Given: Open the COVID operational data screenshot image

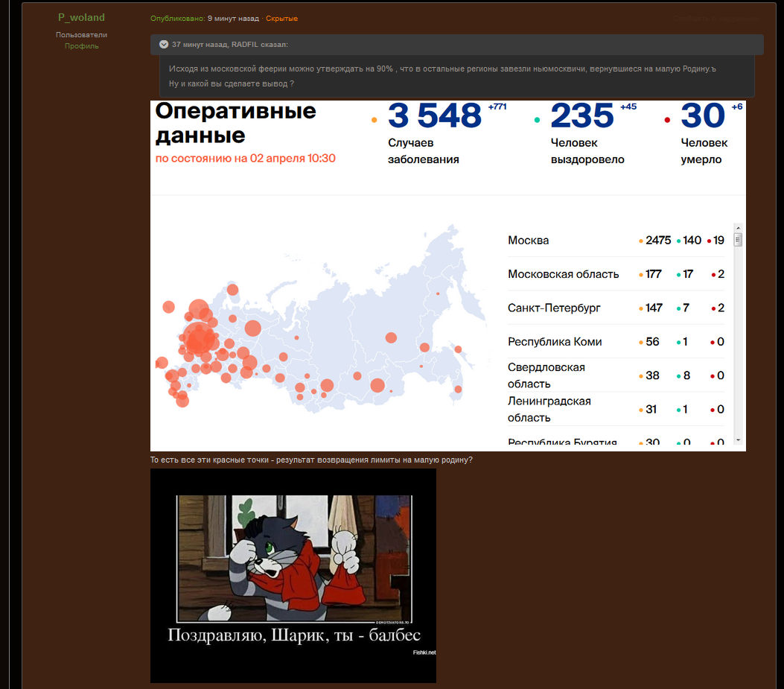Looking at the screenshot, I should point(448,276).
